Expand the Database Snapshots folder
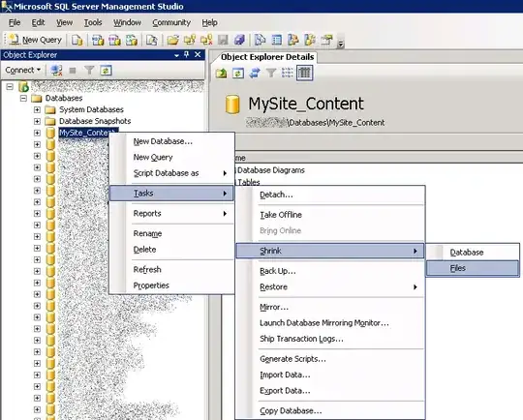523x420 pixels. [37, 121]
